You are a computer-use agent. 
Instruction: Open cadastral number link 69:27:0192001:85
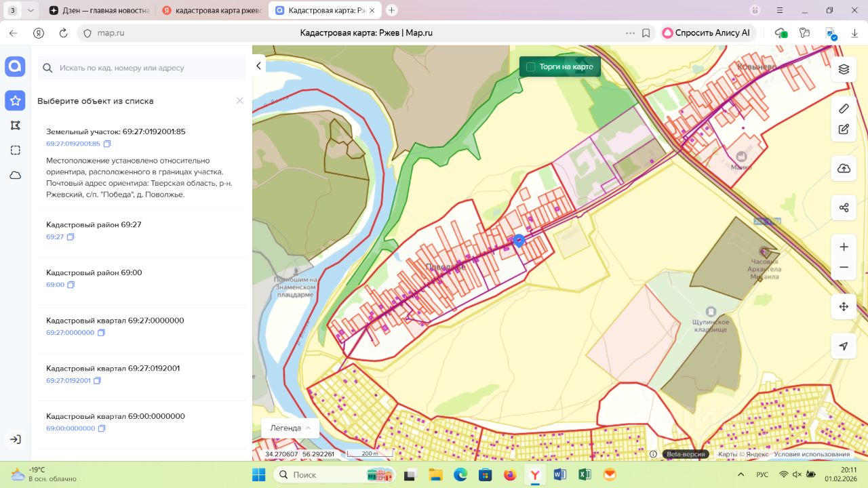click(x=73, y=144)
